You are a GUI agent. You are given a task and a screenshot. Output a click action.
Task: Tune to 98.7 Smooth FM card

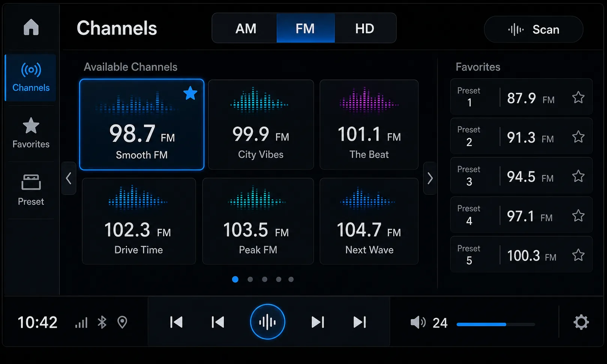142,125
